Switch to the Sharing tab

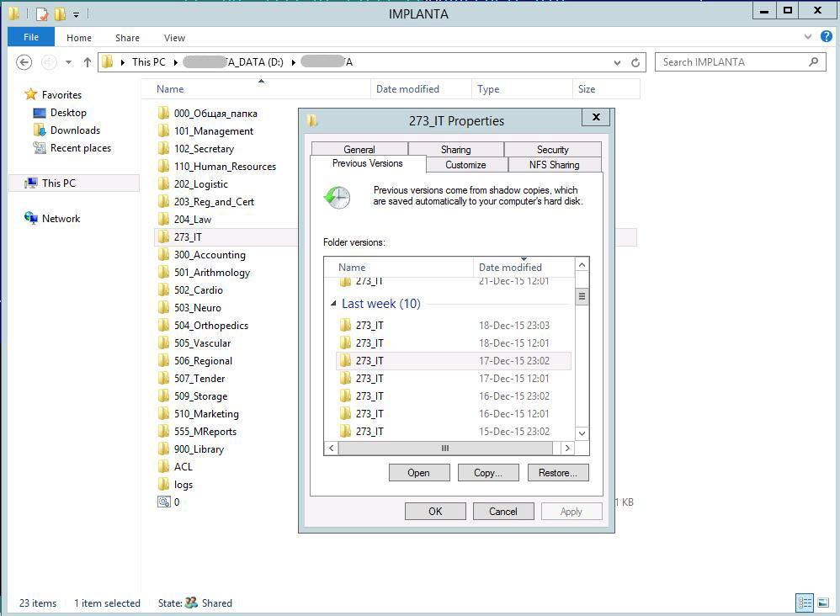[x=455, y=149]
